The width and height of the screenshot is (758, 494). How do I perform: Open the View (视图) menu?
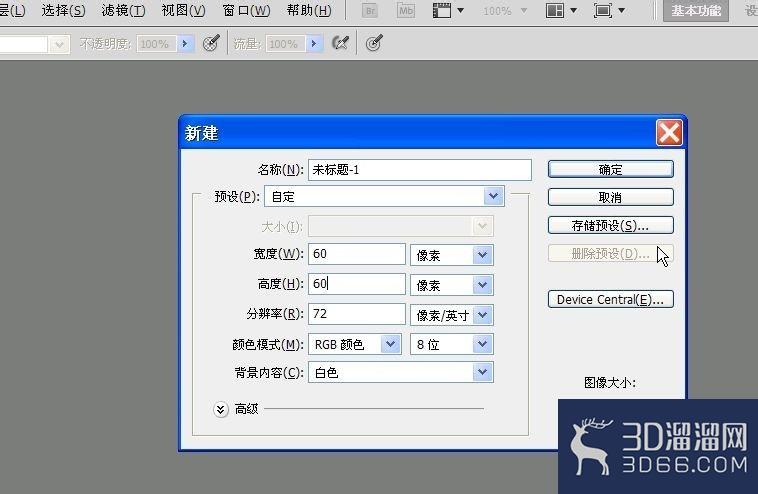pyautogui.click(x=183, y=10)
